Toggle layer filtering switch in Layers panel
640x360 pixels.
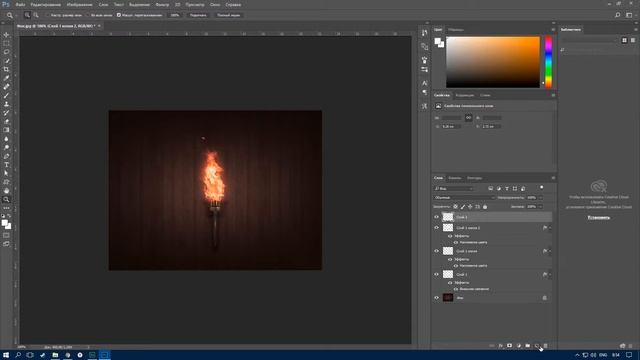[x=542, y=187]
